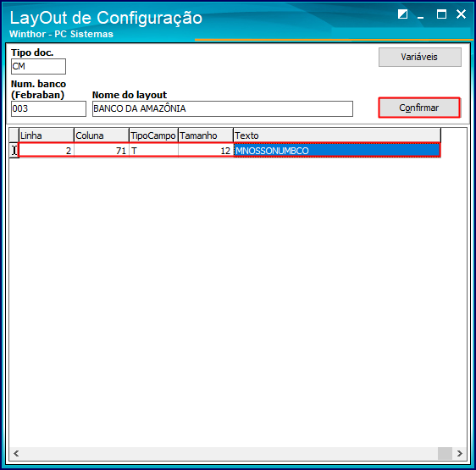Click the MNOSSONUMBCO text cell

coord(337,150)
